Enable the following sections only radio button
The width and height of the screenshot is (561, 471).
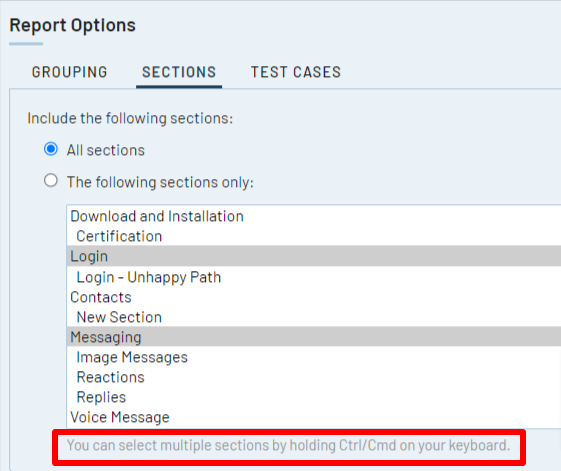pyautogui.click(x=51, y=181)
